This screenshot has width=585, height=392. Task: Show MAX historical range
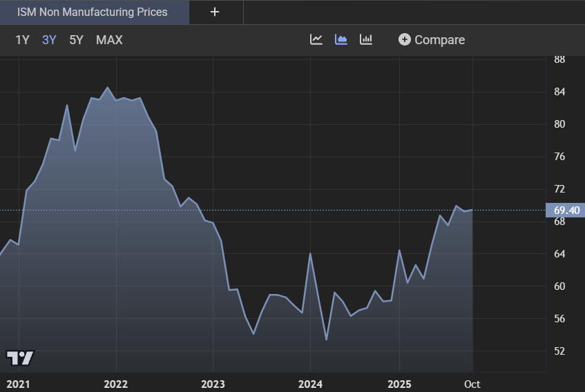click(x=109, y=40)
